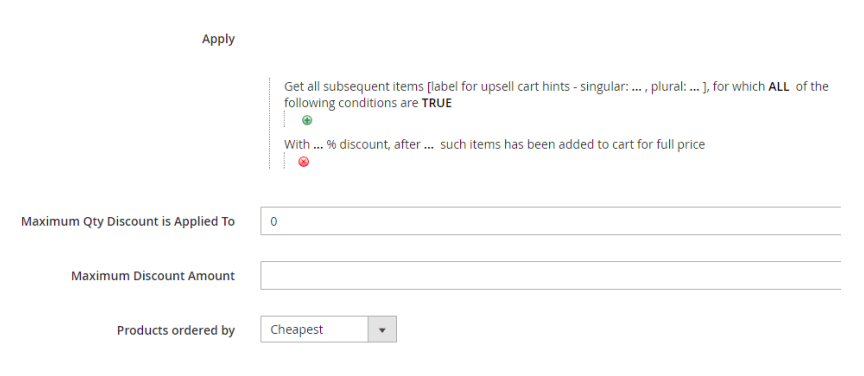The image size is (864, 376).
Task: Click the 'Maximum Discount Amount' label
Action: pos(153,276)
